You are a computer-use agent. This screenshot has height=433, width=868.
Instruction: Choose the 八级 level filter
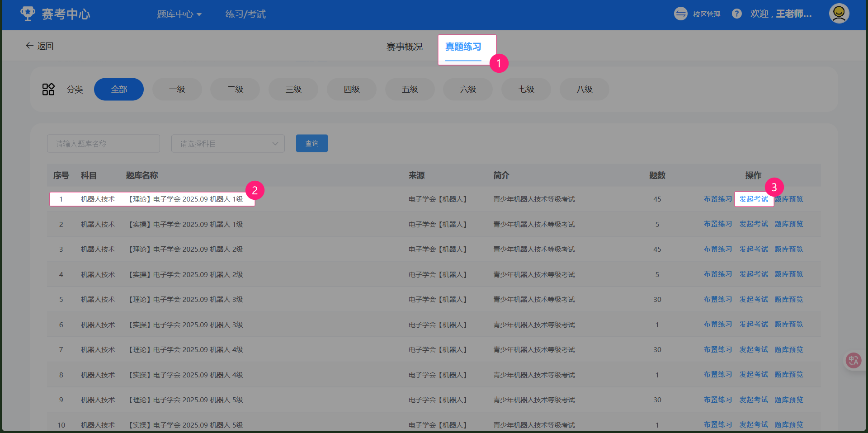(584, 89)
